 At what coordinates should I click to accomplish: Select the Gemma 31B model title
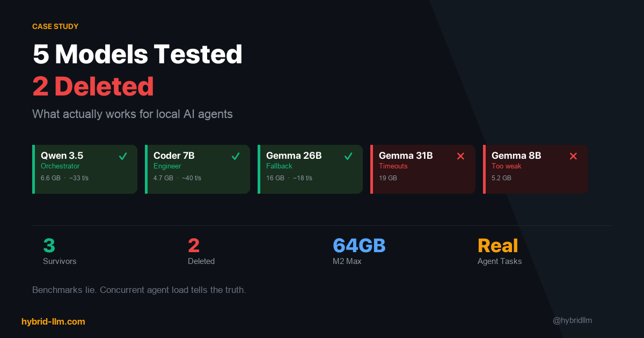coord(406,156)
